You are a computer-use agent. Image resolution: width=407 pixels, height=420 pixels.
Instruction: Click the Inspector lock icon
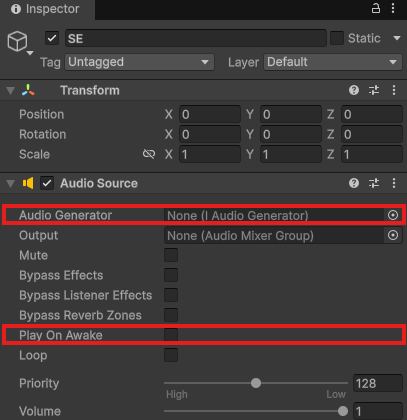(376, 8)
